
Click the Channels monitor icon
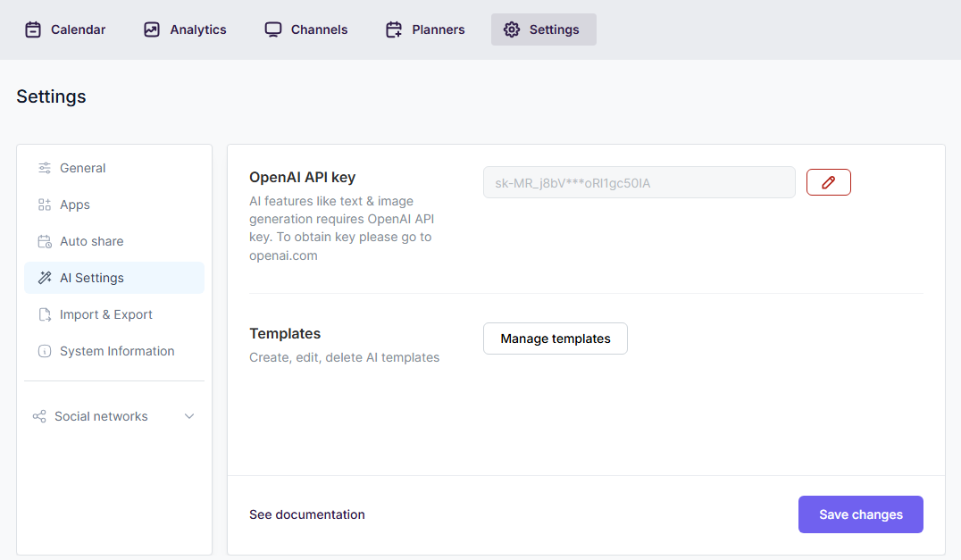click(273, 29)
